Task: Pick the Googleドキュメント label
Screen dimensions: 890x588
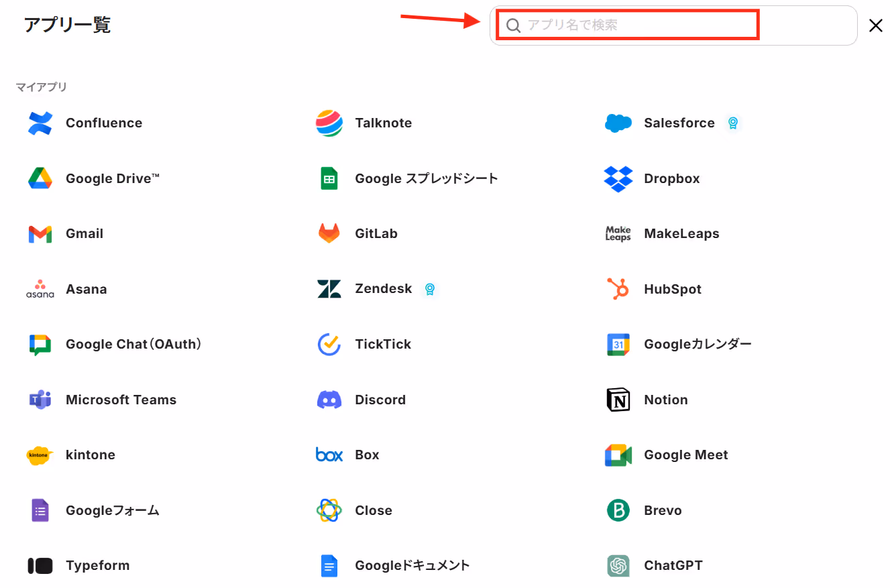Action: click(412, 566)
